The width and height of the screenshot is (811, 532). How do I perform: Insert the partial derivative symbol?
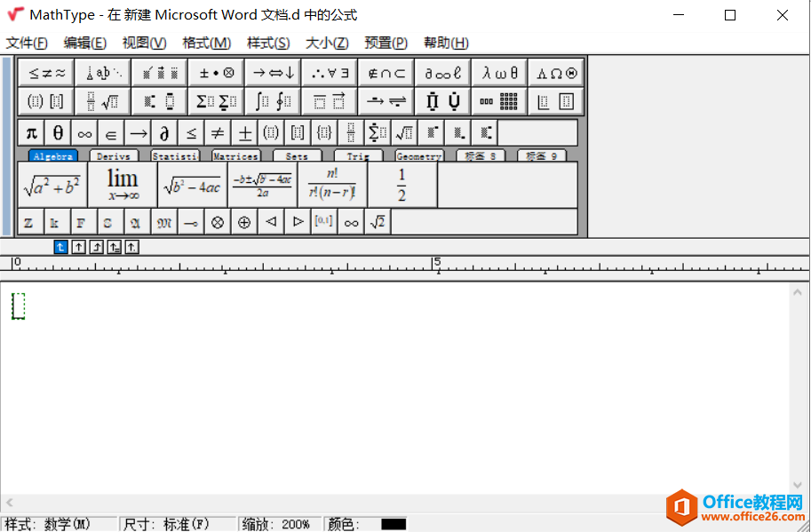tap(164, 133)
